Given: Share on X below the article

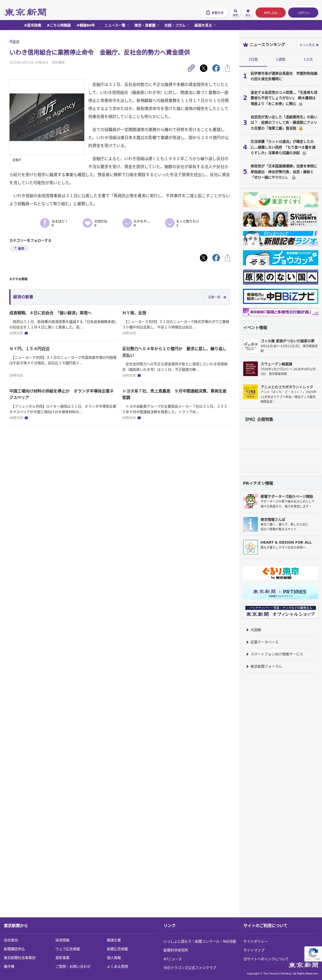Looking at the screenshot, I should point(203,258).
